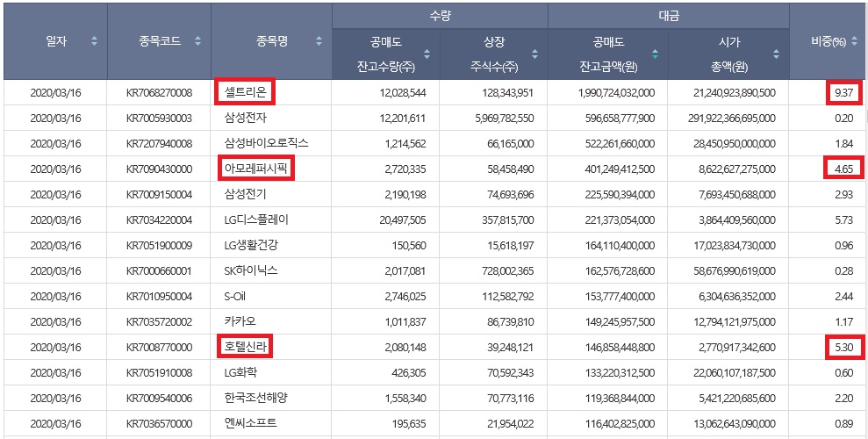The height and width of the screenshot is (439, 868).
Task: Click 호텔신라 ratio value 5.30
Action: coord(843,347)
